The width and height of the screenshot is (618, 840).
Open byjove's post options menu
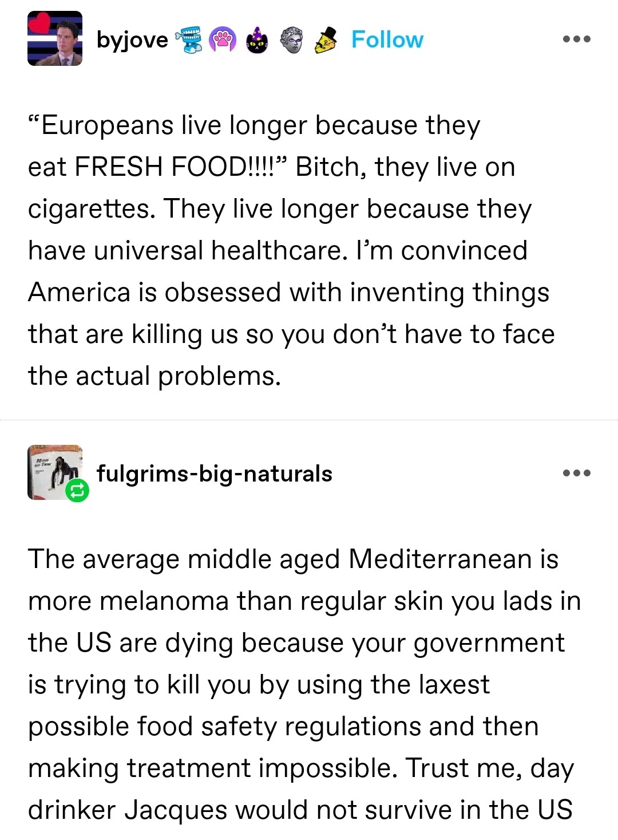coord(576,40)
